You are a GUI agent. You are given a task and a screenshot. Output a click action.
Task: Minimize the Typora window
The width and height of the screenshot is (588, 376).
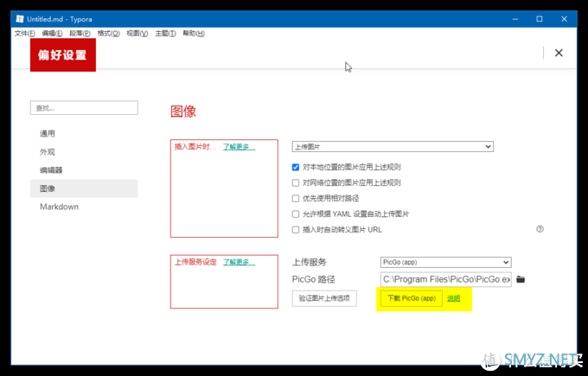point(515,19)
